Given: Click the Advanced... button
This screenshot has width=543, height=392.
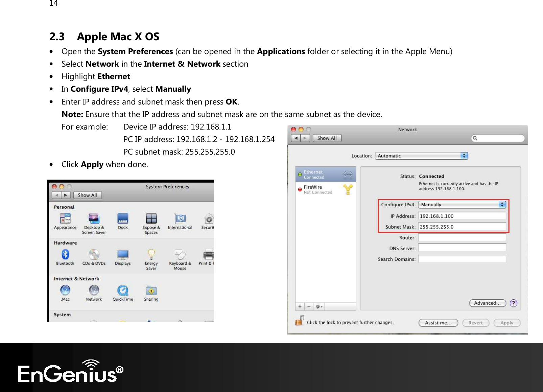Looking at the screenshot, I should [487, 303].
